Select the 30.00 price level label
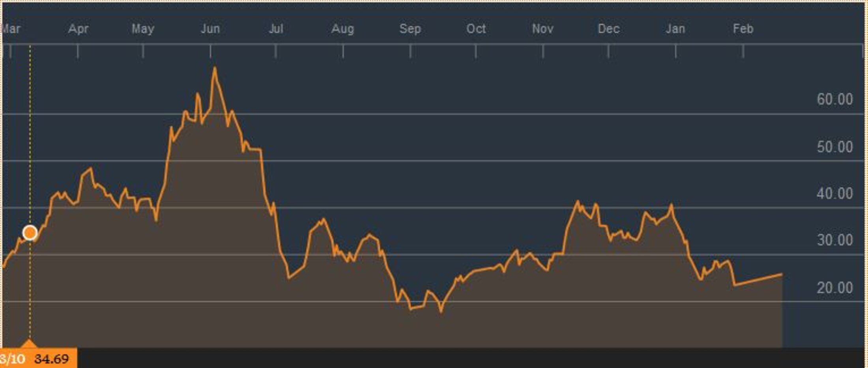Viewport: 868px width, 368px height. [x=834, y=240]
